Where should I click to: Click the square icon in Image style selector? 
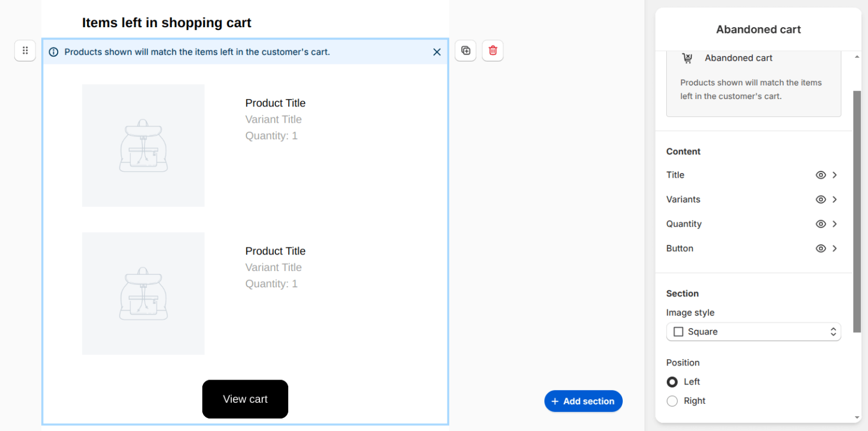click(x=678, y=331)
